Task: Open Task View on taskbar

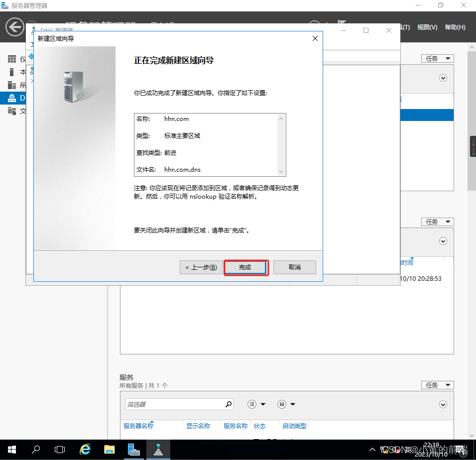Action: [60, 450]
